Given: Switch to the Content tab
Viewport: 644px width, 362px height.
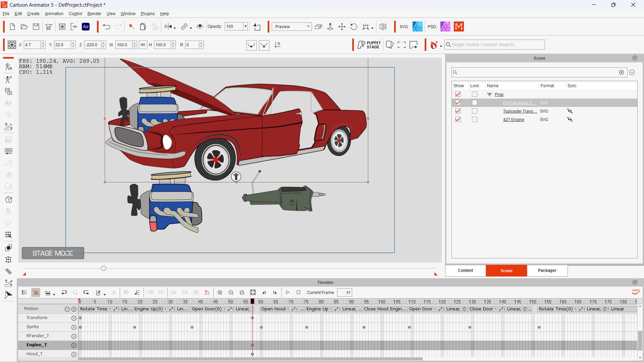Looking at the screenshot, I should 466,270.
